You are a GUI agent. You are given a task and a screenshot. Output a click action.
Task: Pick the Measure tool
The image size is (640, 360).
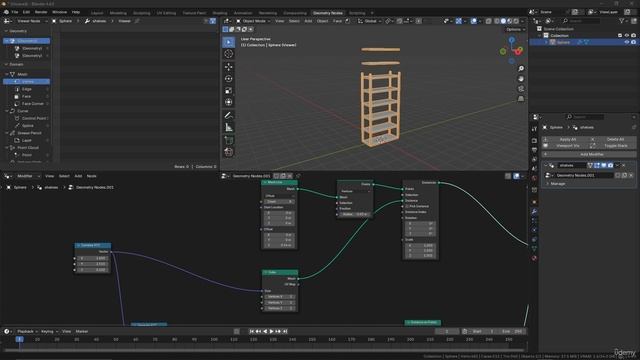(x=229, y=127)
